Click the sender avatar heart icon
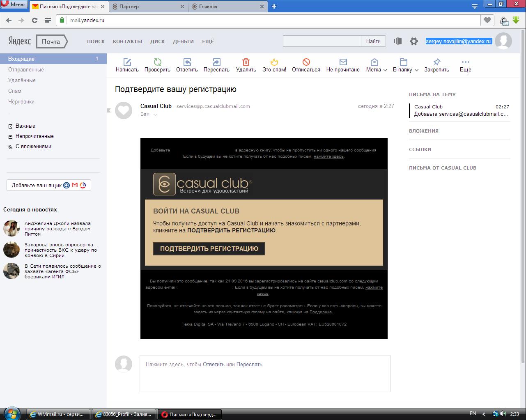This screenshot has width=526, height=420. pyautogui.click(x=124, y=110)
